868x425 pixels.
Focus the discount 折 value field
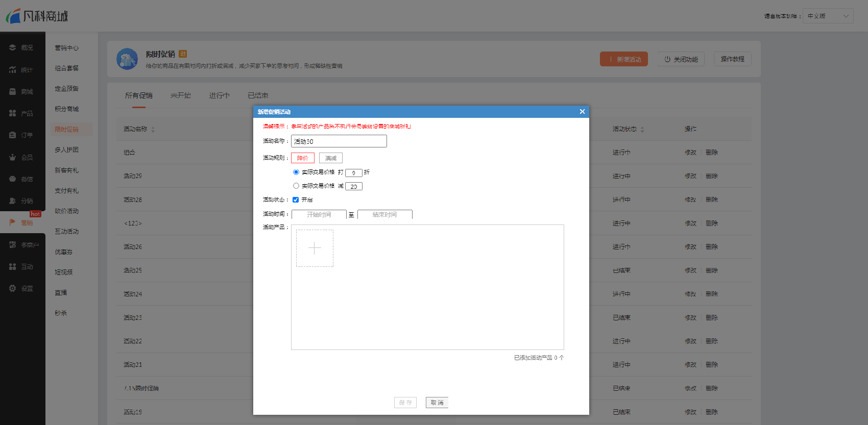coord(354,172)
